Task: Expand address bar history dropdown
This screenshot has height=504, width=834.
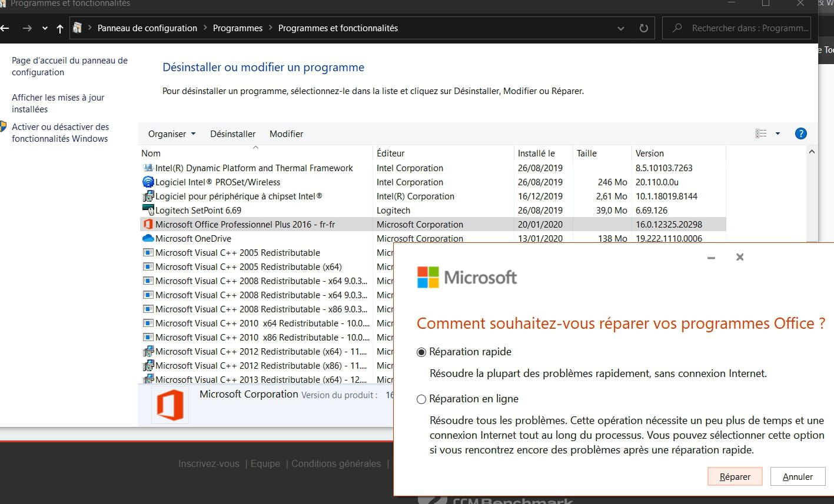Action: [621, 28]
